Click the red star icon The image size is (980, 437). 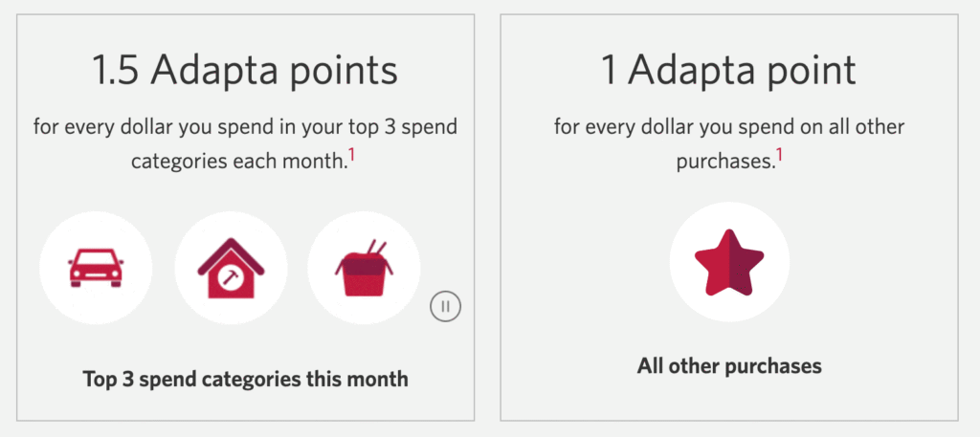(x=729, y=262)
